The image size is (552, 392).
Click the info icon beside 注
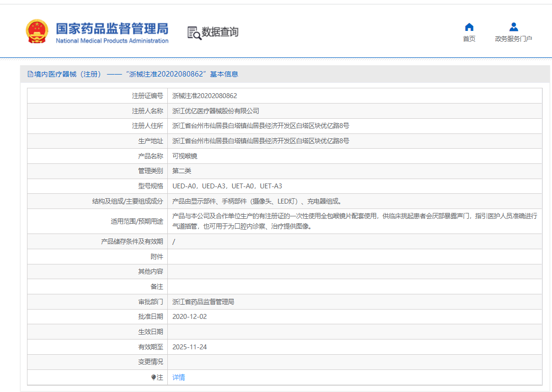(154, 377)
